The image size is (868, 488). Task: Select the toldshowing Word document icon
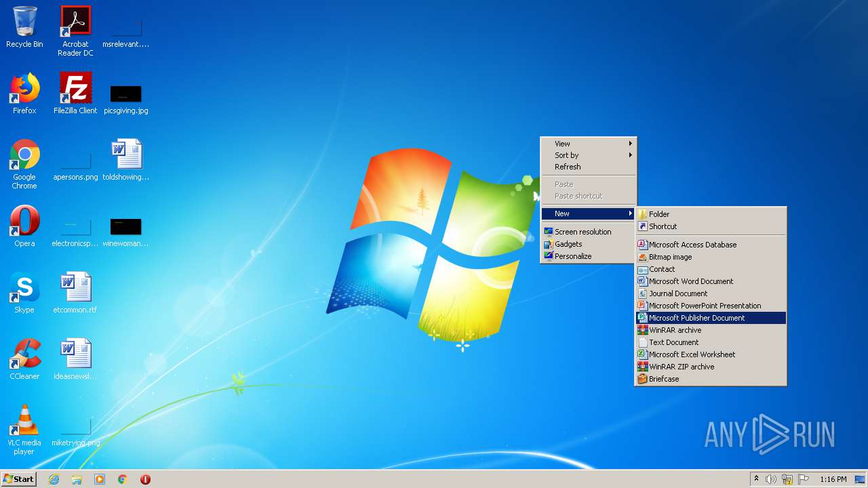tap(126, 160)
